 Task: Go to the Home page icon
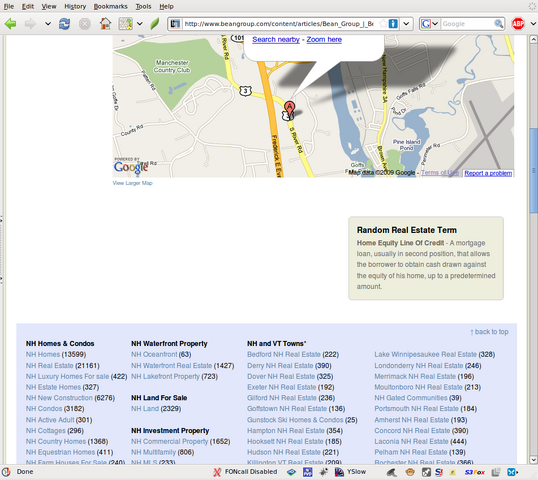[x=105, y=24]
